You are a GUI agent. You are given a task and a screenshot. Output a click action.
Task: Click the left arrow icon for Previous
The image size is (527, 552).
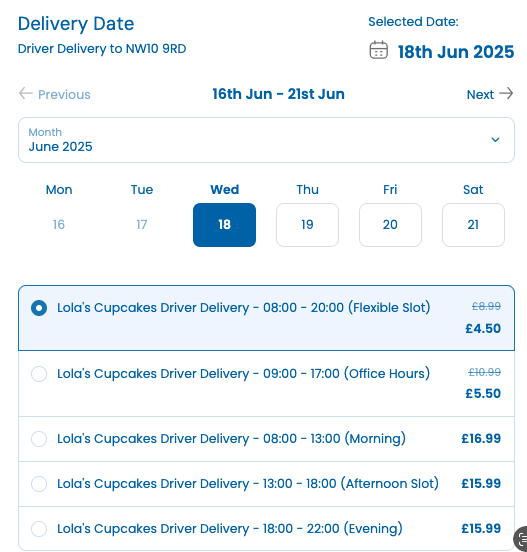[x=25, y=93]
